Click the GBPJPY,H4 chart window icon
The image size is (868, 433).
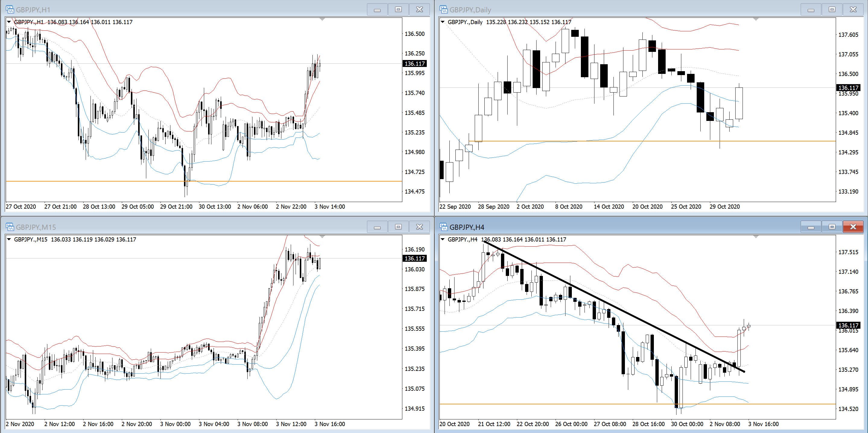coord(443,227)
